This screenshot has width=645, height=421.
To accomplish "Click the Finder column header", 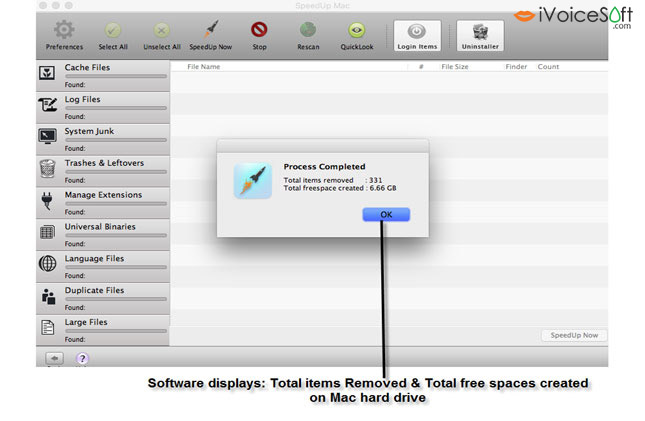I will 516,67.
